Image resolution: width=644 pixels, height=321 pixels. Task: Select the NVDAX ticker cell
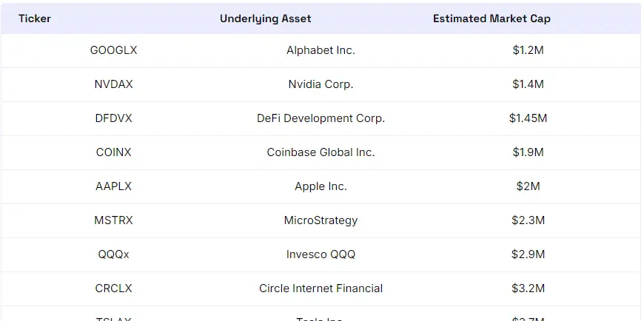point(113,84)
